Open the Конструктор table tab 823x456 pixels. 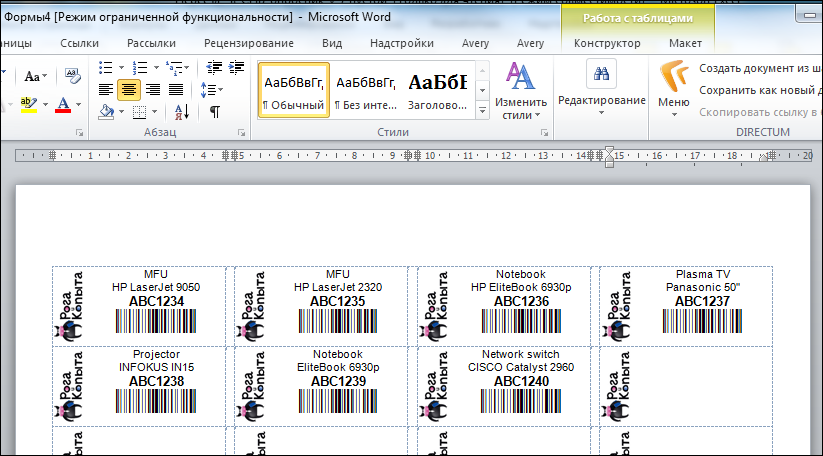607,44
